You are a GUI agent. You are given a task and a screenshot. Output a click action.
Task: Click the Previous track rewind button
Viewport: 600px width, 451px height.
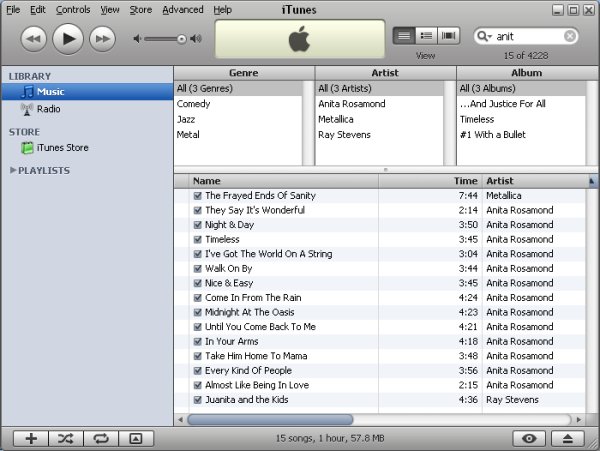34,39
